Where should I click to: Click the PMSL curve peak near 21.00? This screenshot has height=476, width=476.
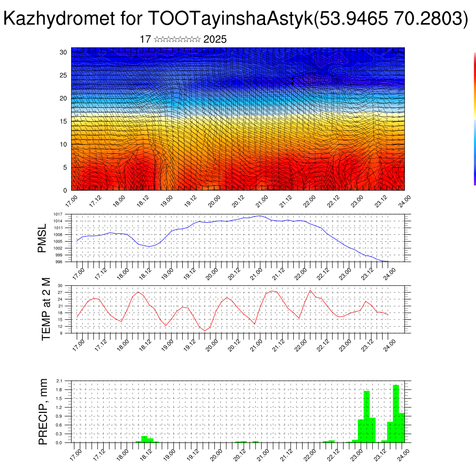tap(260, 216)
